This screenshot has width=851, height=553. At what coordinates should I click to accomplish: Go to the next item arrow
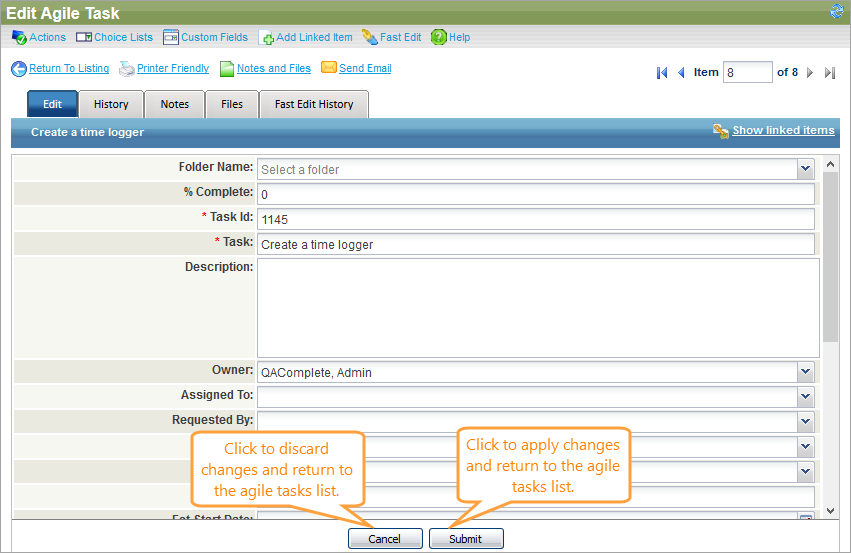tap(810, 73)
